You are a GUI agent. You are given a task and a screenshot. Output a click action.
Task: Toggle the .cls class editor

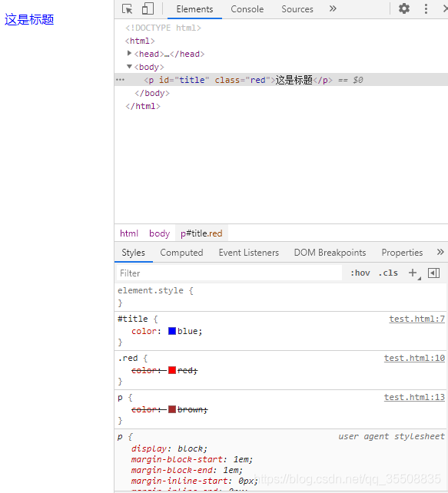[x=388, y=273]
